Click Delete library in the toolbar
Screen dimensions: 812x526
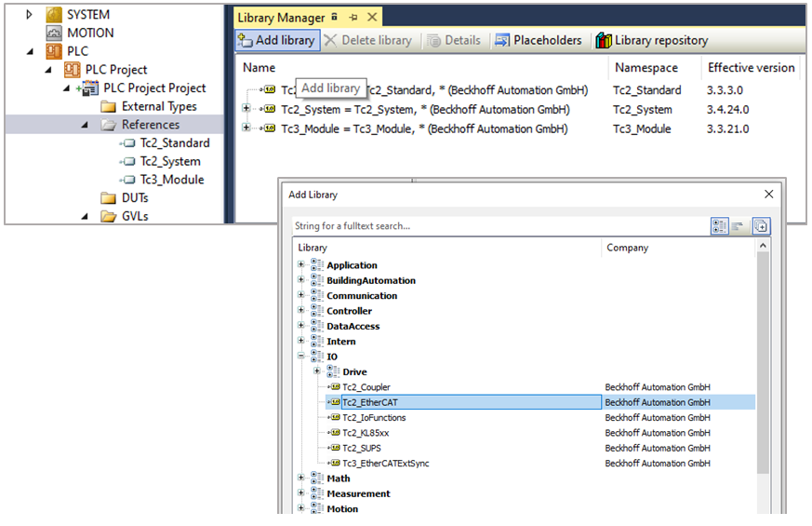pyautogui.click(x=368, y=40)
